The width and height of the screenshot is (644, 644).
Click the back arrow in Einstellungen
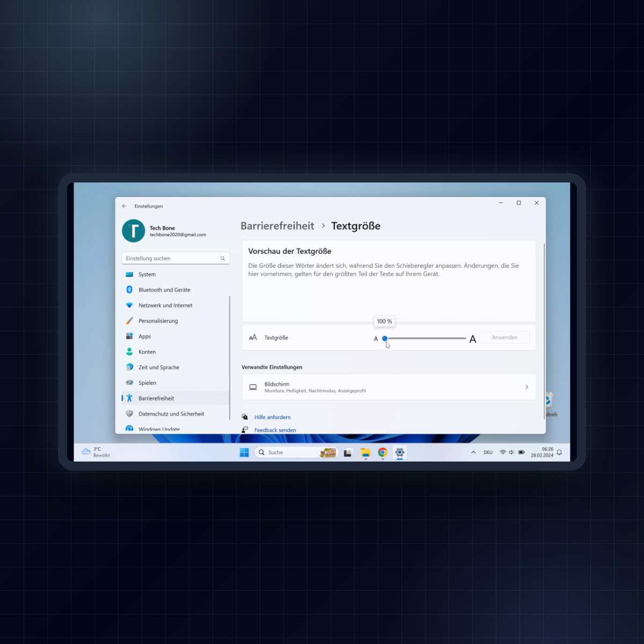(125, 206)
